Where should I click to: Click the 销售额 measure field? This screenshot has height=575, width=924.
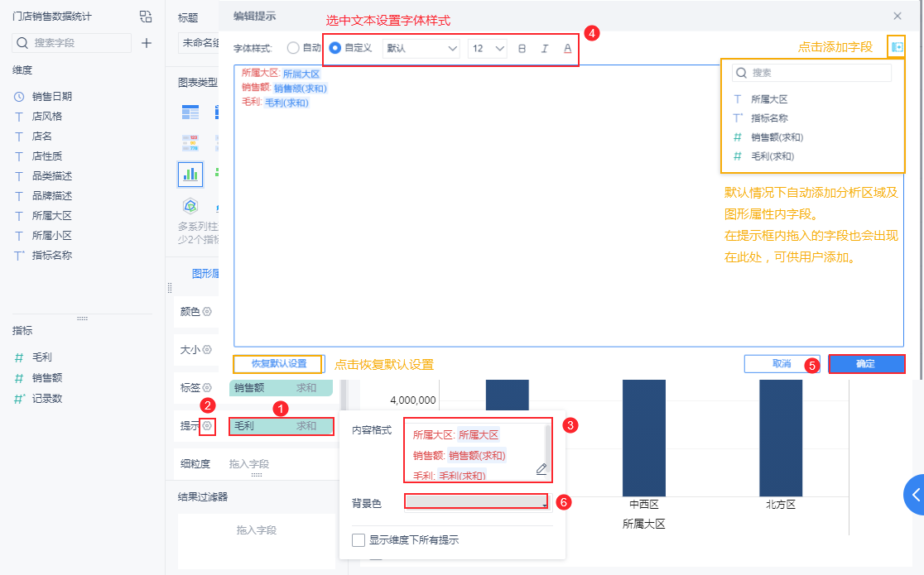pos(46,377)
